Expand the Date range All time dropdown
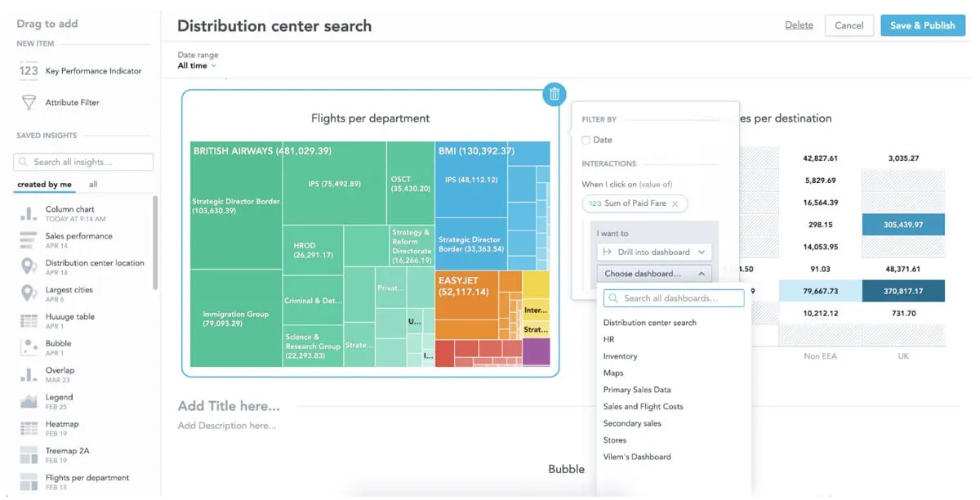 [198, 65]
